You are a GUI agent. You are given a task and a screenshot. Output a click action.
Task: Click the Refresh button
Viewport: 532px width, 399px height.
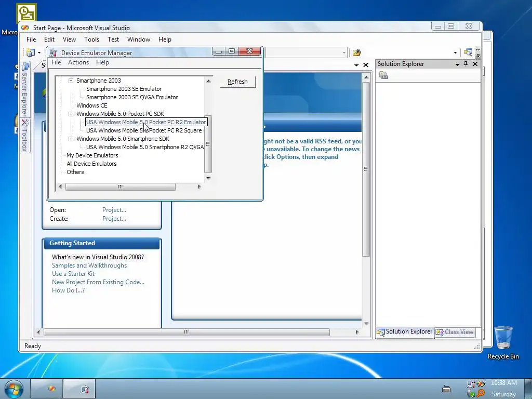[237, 82]
